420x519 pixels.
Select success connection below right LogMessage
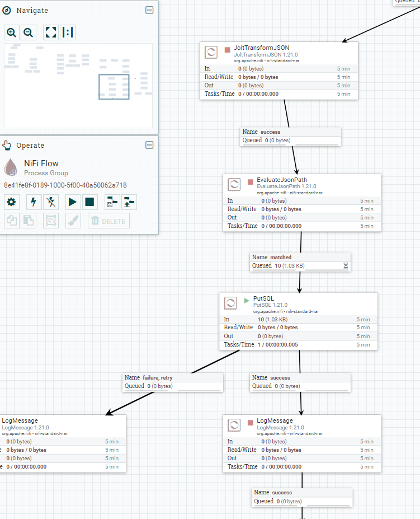[x=302, y=497]
